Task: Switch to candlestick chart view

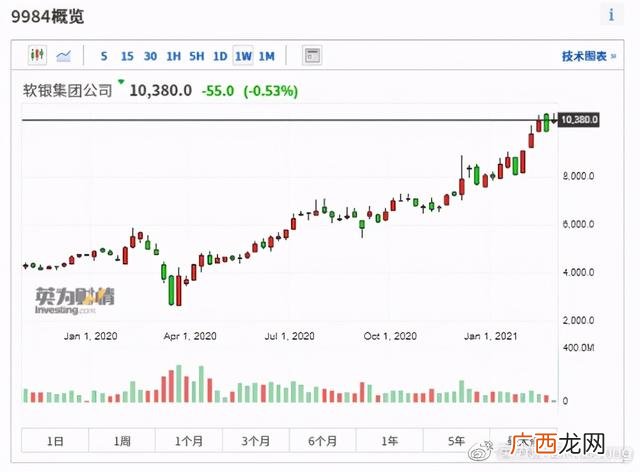Action: pyautogui.click(x=37, y=55)
